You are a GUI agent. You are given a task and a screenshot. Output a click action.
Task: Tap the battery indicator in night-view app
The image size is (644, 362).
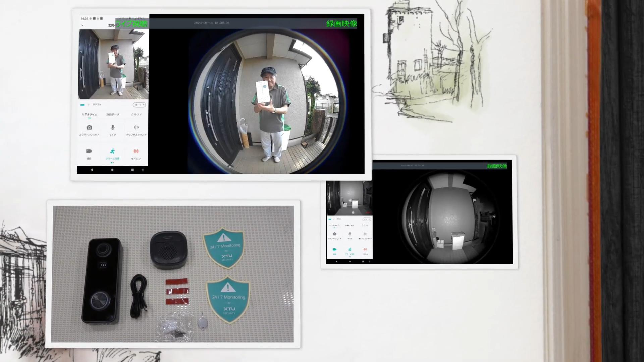click(x=330, y=219)
